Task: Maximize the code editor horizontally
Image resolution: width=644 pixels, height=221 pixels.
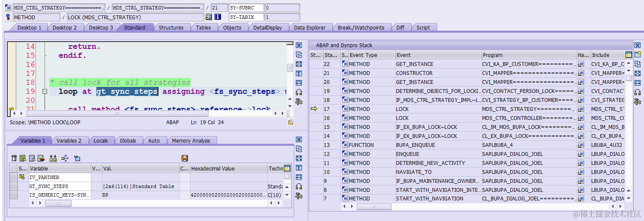Action: pyautogui.click(x=299, y=83)
